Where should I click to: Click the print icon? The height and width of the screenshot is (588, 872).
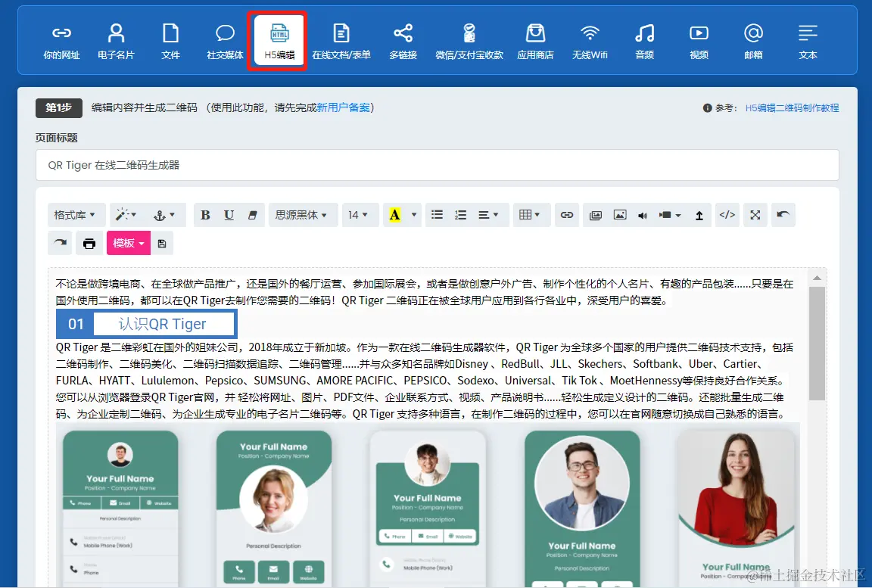pos(90,243)
